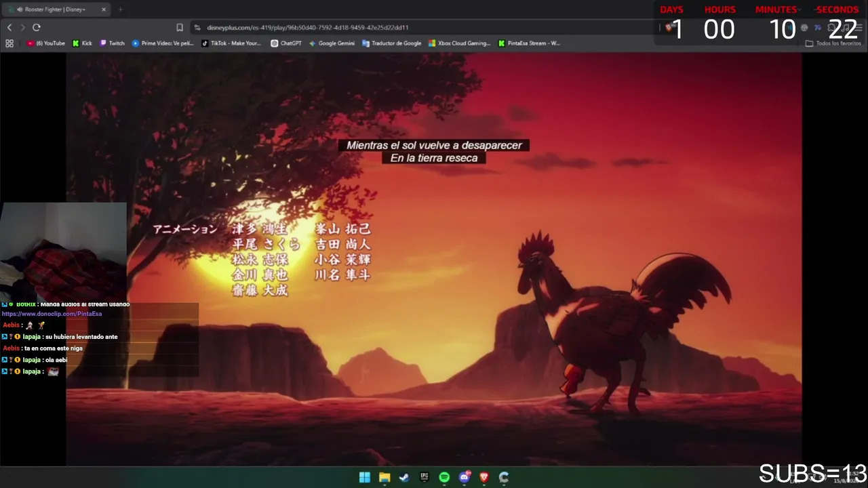Viewport: 868px width, 488px height.
Task: Launch Steam from the taskbar
Action: click(x=404, y=477)
